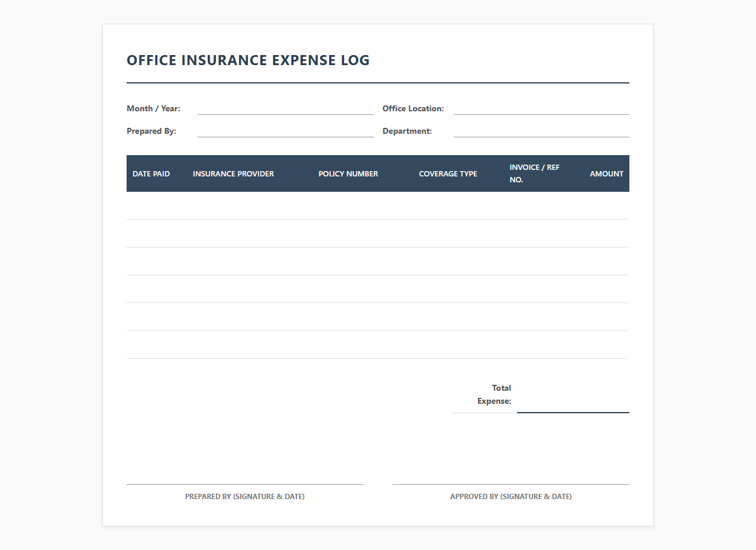Screen dimensions: 756x550
Task: Click the Department label
Action: [408, 131]
